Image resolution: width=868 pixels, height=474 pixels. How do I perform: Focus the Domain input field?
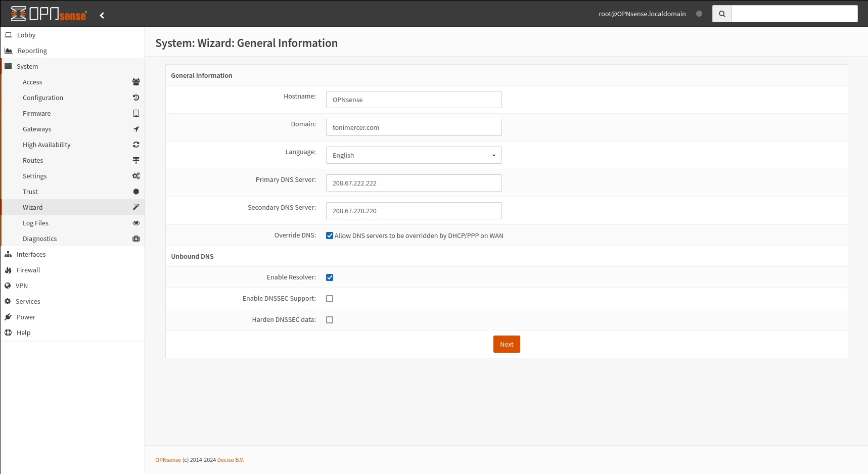click(414, 127)
